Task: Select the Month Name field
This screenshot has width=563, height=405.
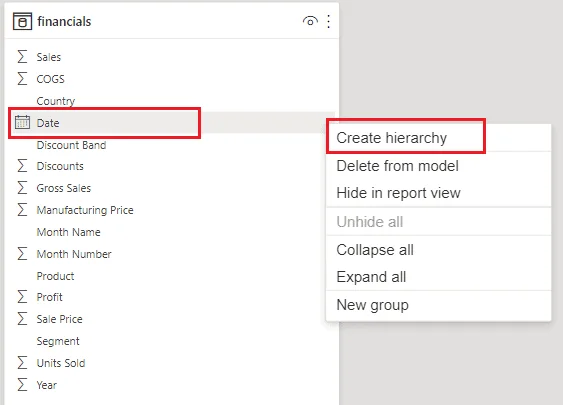Action: coord(68,232)
